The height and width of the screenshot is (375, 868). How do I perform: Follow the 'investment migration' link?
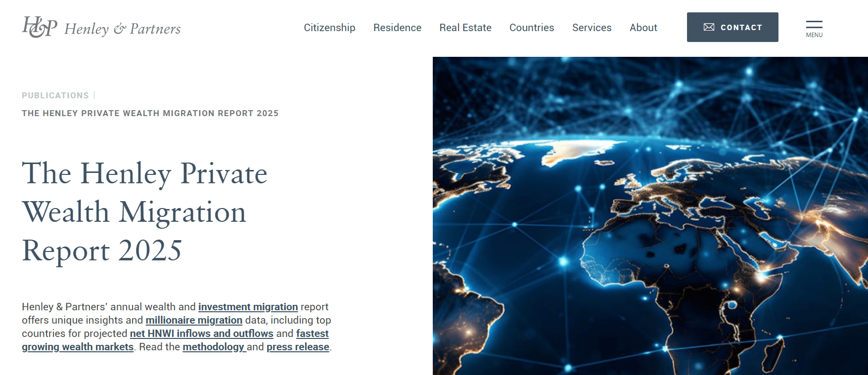248,307
